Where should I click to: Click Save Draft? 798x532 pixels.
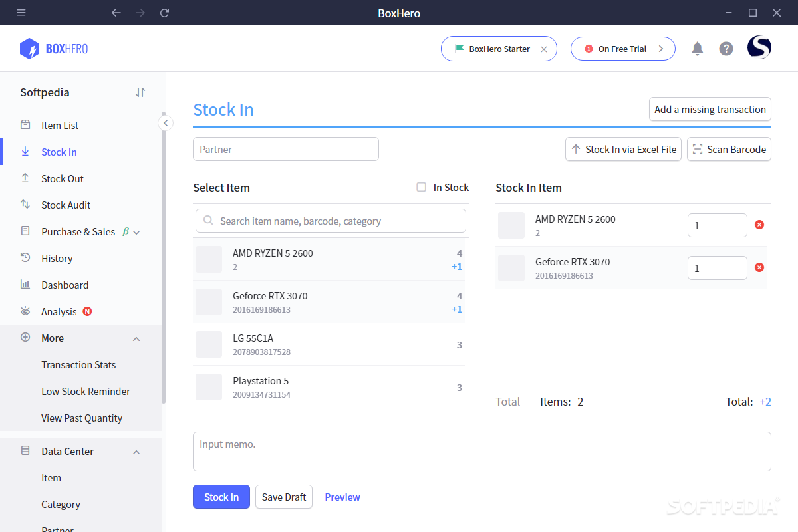pos(284,497)
